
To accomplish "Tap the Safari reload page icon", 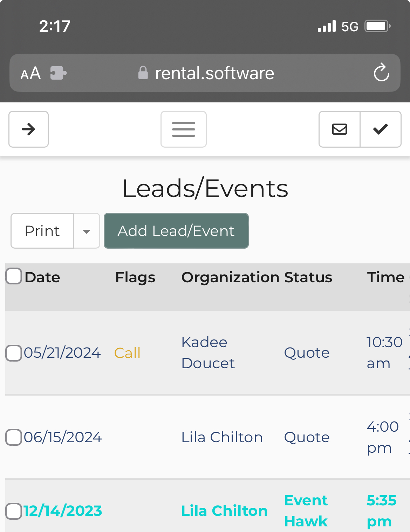I will tap(381, 73).
